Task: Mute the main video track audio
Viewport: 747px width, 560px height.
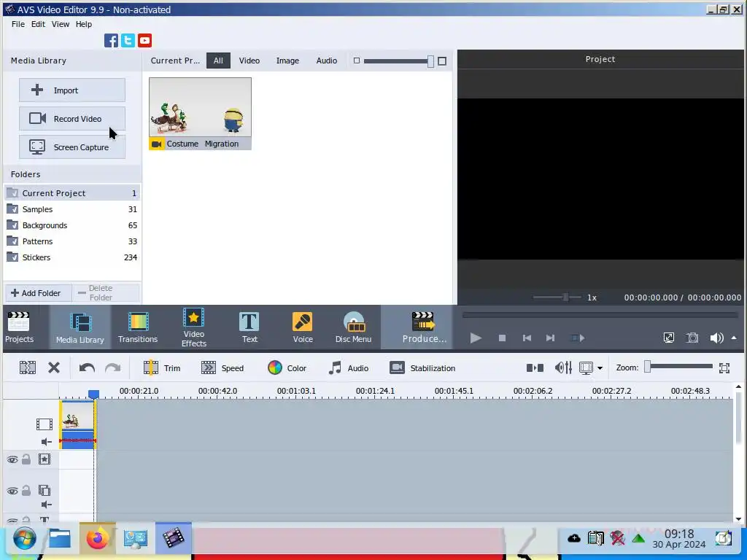Action: pyautogui.click(x=46, y=442)
